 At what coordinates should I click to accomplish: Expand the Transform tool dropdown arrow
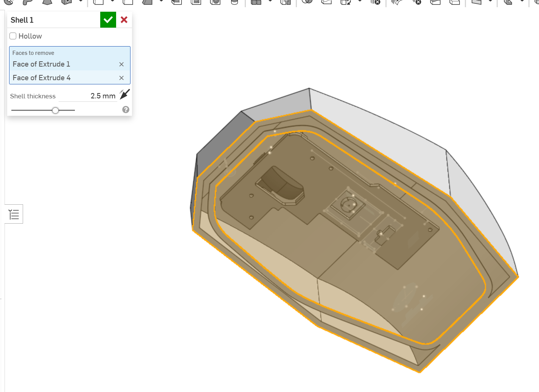(x=360, y=1)
